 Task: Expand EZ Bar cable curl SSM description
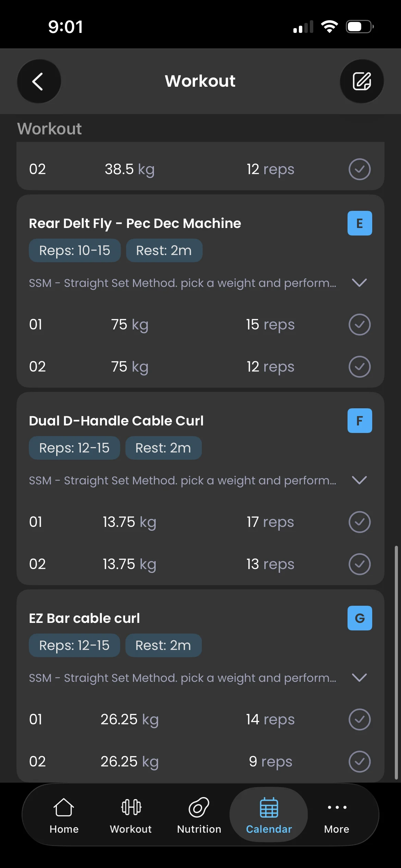360,678
